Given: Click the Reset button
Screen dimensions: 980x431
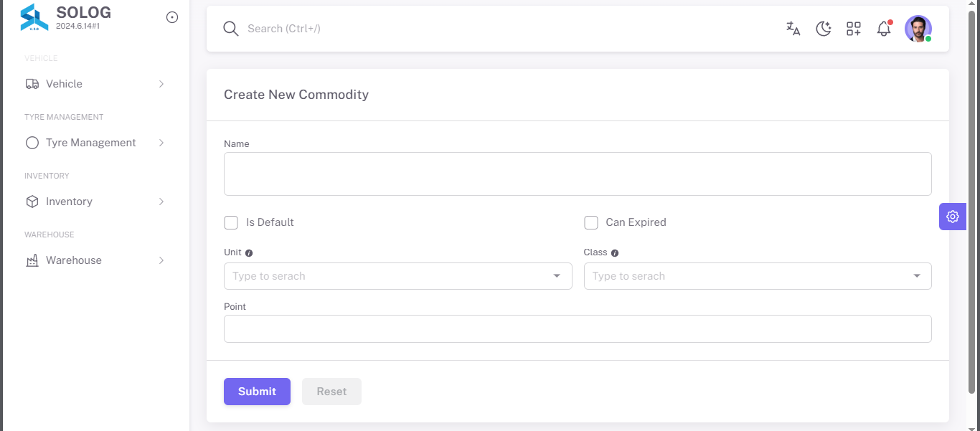Looking at the screenshot, I should click(x=331, y=392).
